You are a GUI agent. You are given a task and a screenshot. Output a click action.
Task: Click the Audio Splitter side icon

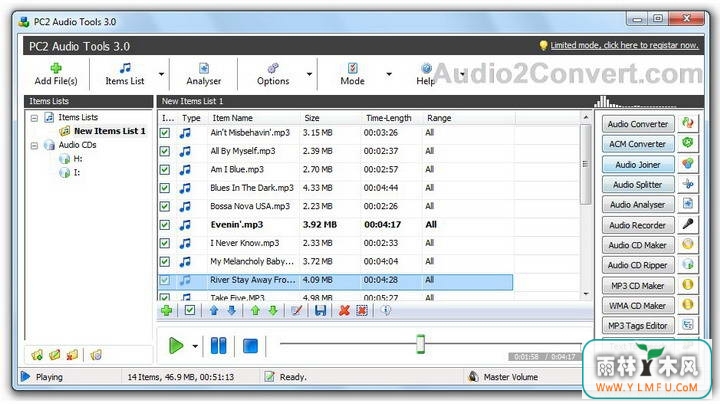point(687,184)
